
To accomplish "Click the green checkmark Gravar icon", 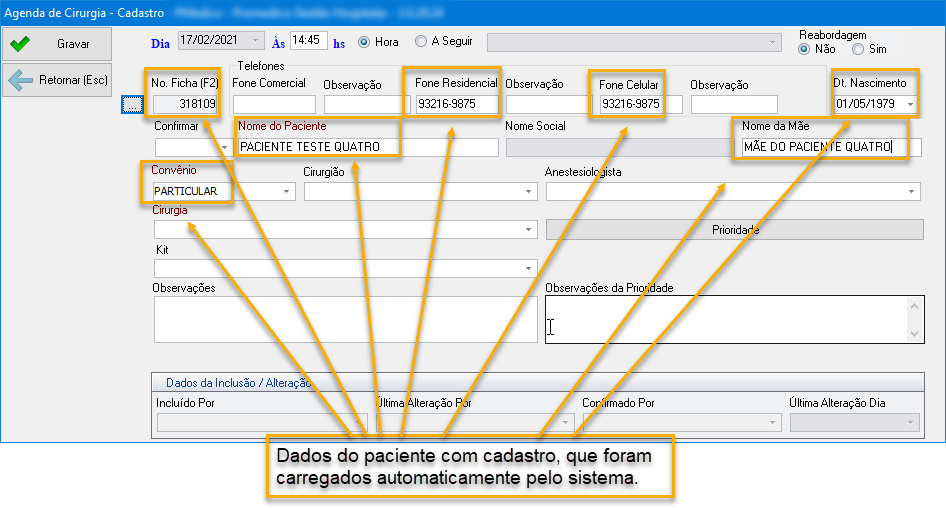I will click(x=20, y=44).
